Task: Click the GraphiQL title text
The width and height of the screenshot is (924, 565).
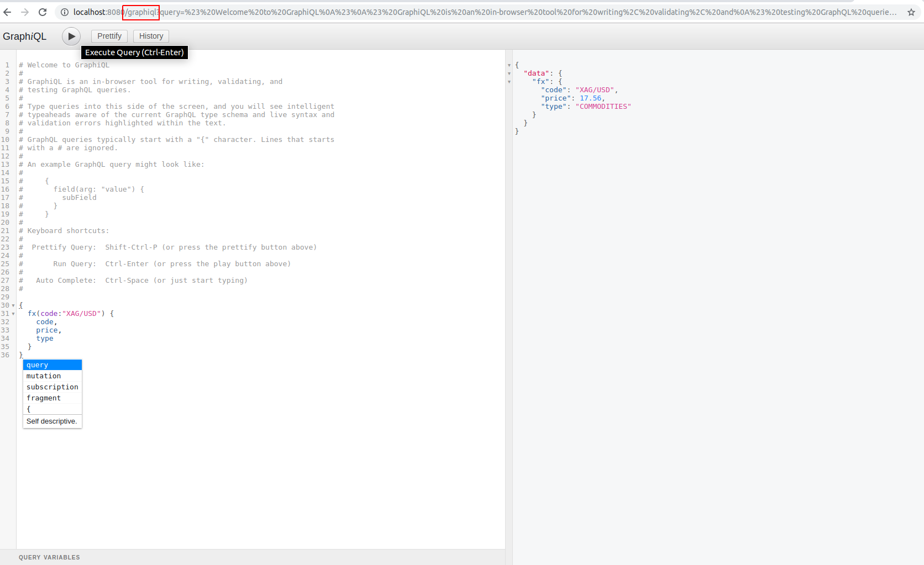Action: (x=25, y=36)
